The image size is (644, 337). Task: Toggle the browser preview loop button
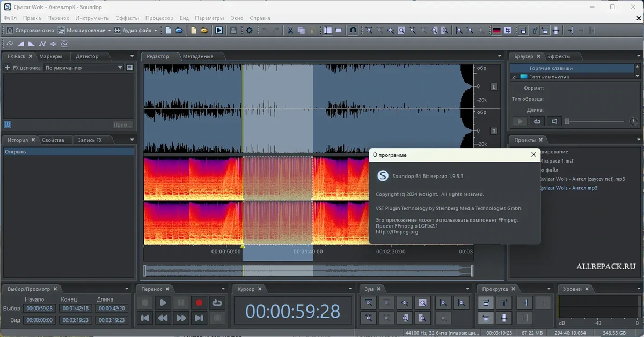tap(536, 121)
